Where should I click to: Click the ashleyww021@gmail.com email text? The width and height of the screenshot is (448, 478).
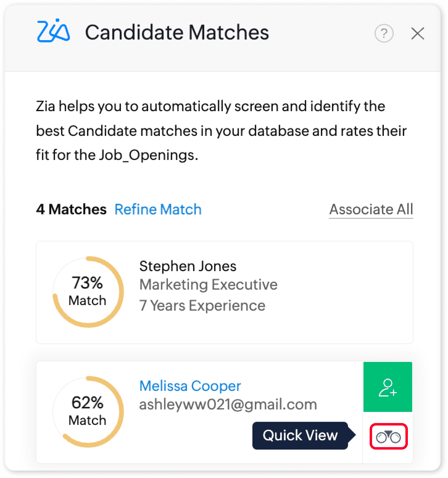click(x=228, y=404)
